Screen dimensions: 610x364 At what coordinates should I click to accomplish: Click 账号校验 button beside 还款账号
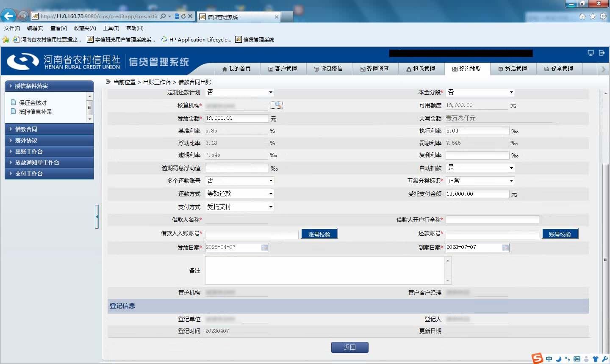point(560,234)
